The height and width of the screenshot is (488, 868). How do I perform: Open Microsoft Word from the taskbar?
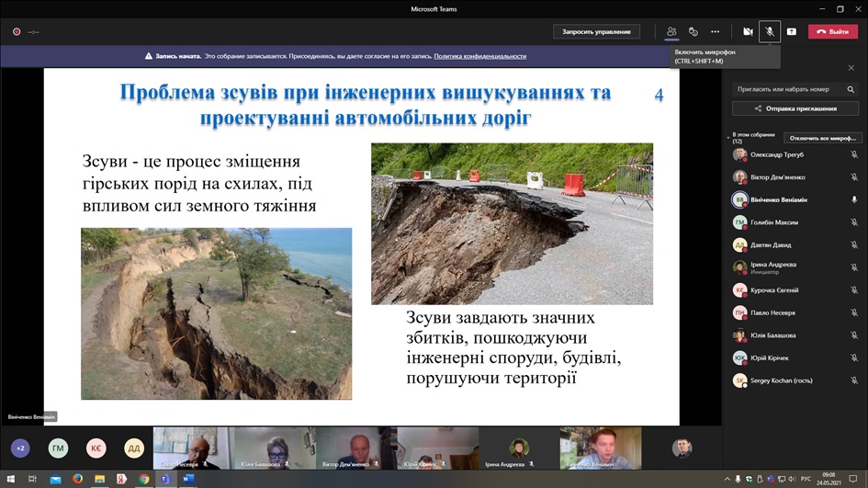click(188, 479)
